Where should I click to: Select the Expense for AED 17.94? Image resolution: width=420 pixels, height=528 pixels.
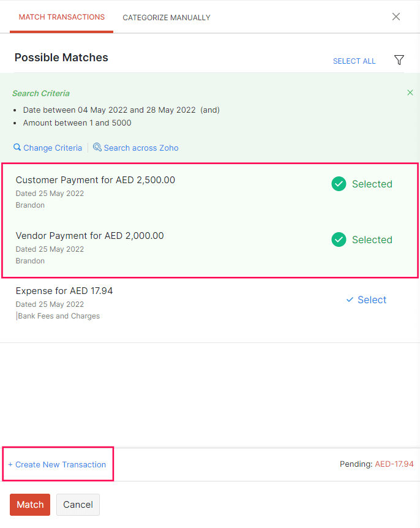tap(366, 300)
